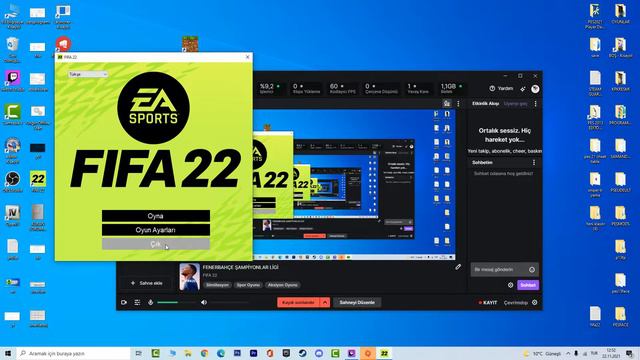Click the Çık button in FIFA launcher
This screenshot has height=360, width=640.
[156, 244]
